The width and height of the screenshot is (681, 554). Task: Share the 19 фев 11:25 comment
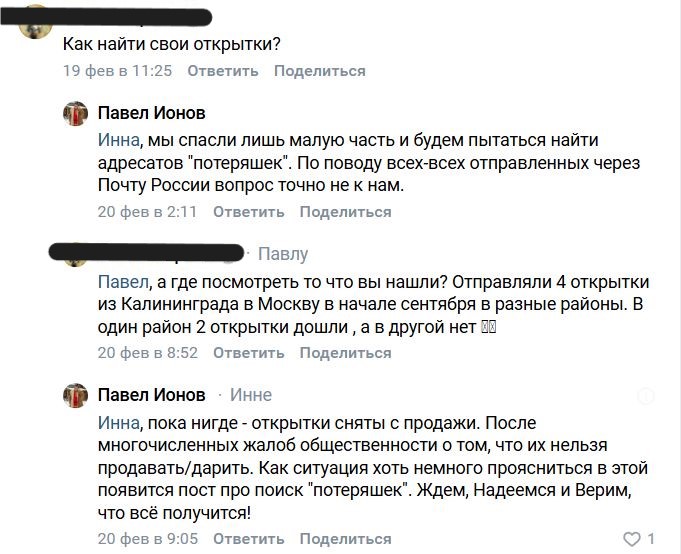319,71
